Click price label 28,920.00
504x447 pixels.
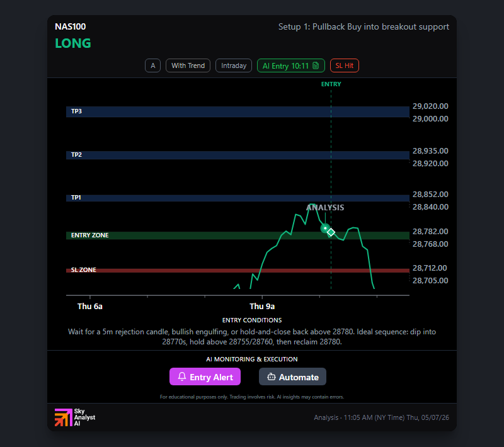click(430, 164)
